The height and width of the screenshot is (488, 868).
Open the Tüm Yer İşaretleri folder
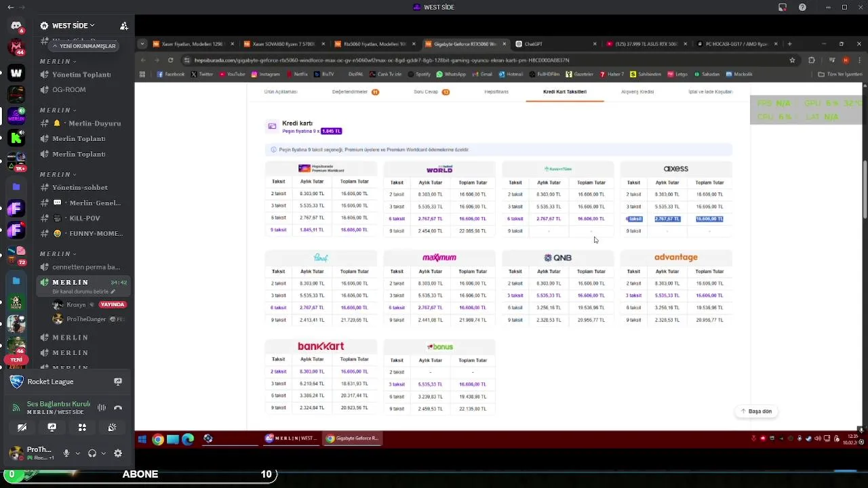pyautogui.click(x=840, y=74)
